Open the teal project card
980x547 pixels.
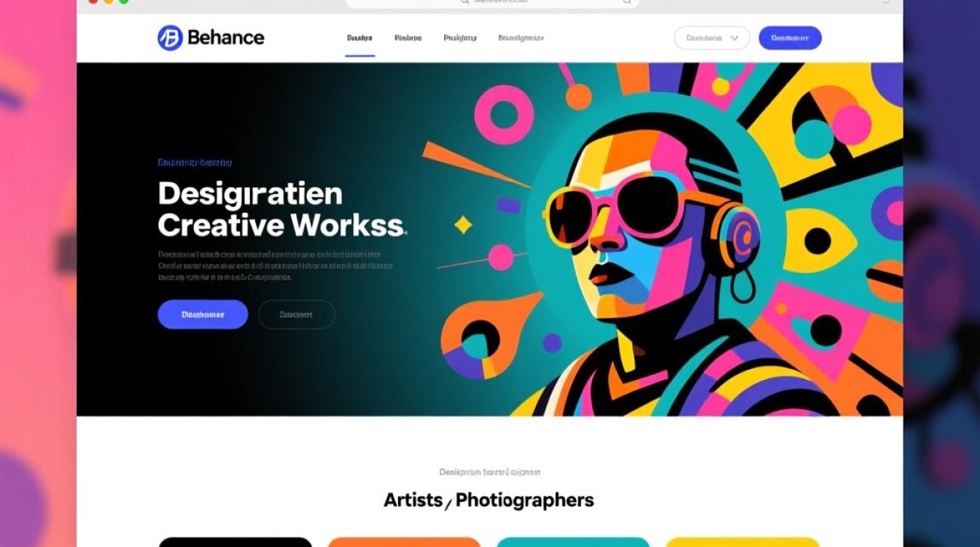tap(573, 542)
